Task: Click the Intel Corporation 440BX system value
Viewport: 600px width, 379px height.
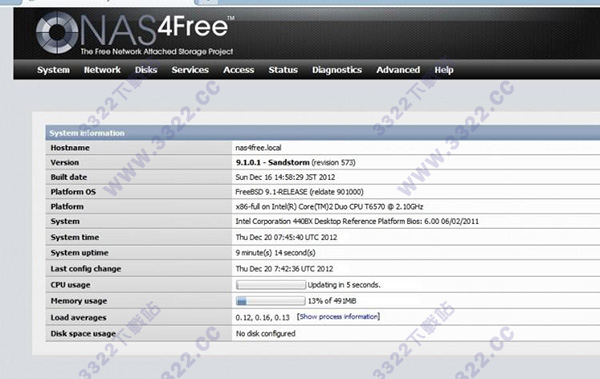Action: [357, 221]
